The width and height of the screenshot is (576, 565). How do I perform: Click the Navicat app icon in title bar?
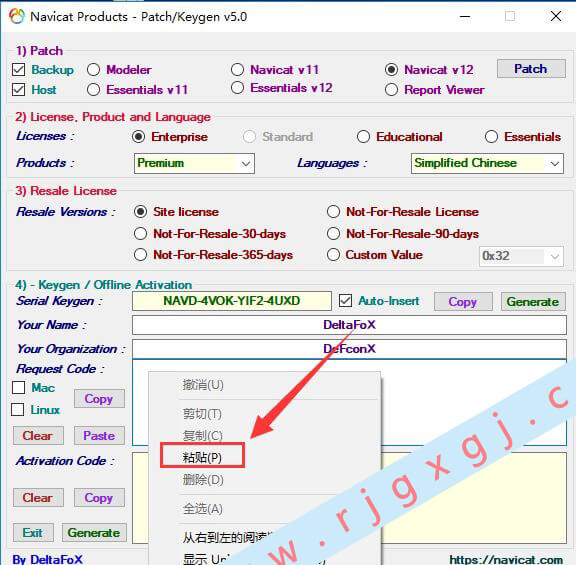pos(17,17)
